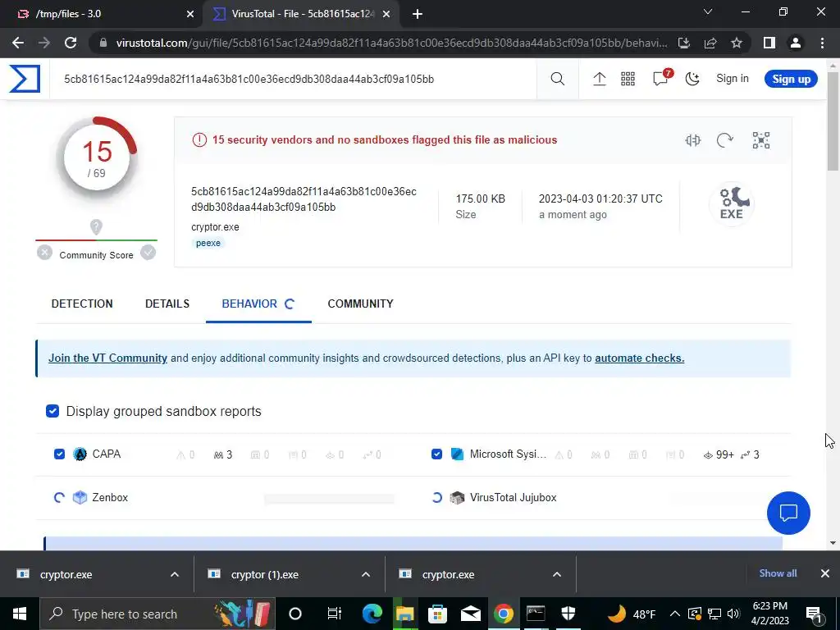This screenshot has height=630, width=840.
Task: Click the browser back arrow
Action: tap(18, 43)
